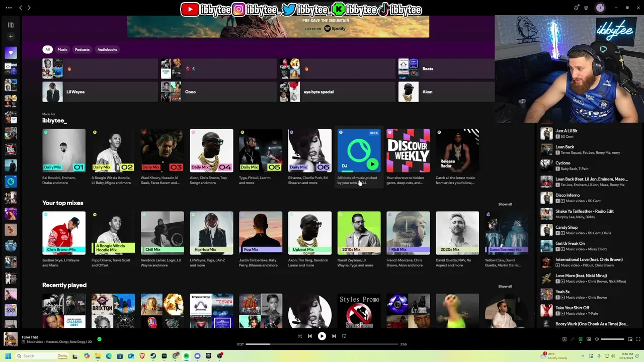Open Spotify from the taskbar

point(186,356)
